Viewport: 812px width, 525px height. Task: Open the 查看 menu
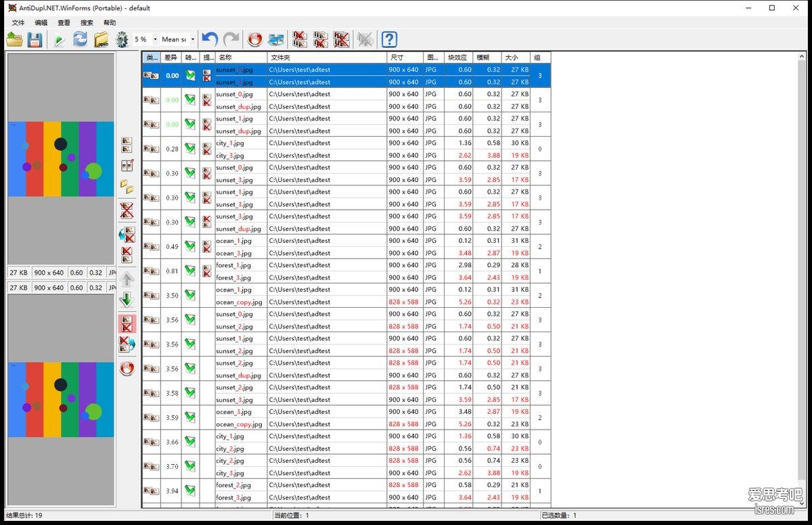[64, 23]
